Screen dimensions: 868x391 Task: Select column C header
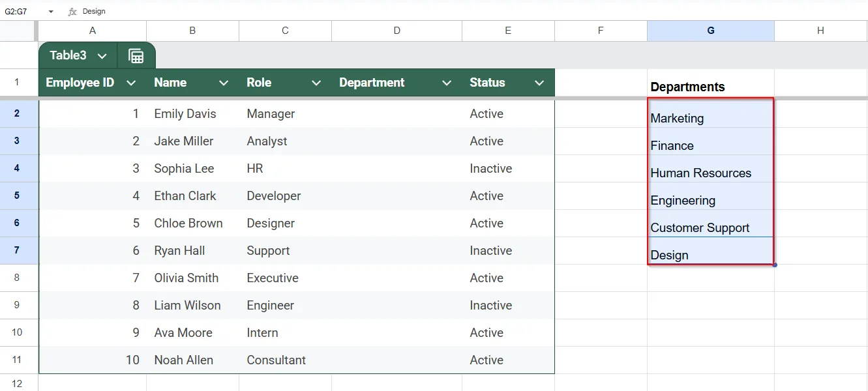(285, 31)
